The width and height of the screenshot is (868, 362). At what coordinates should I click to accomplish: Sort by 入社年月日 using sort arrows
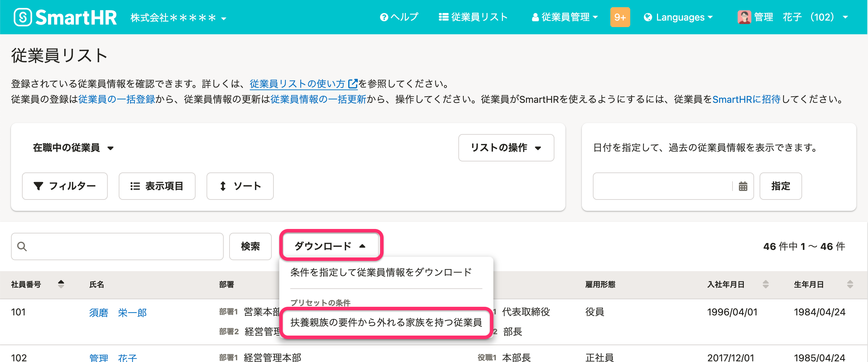point(765,284)
